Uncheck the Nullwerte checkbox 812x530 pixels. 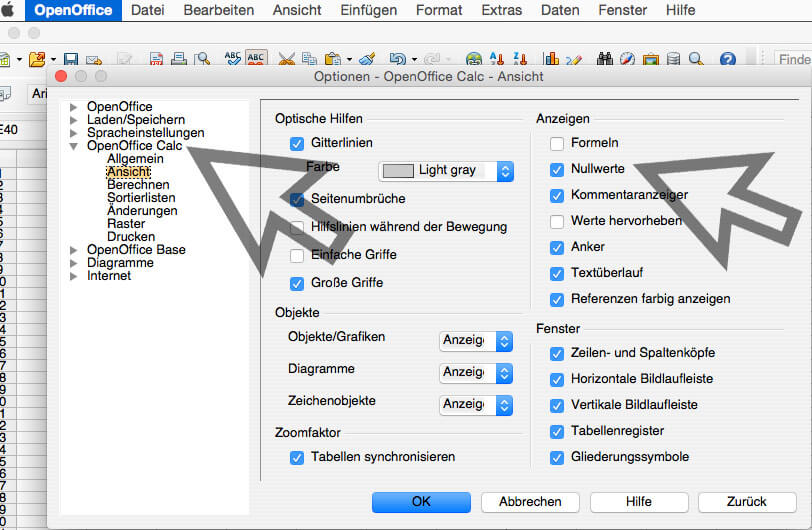click(557, 169)
